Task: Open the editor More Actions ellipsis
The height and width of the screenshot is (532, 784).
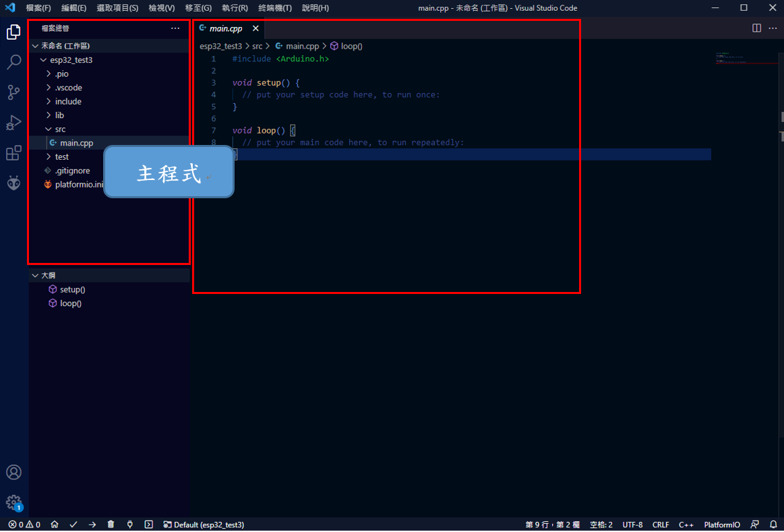Action: coord(773,28)
